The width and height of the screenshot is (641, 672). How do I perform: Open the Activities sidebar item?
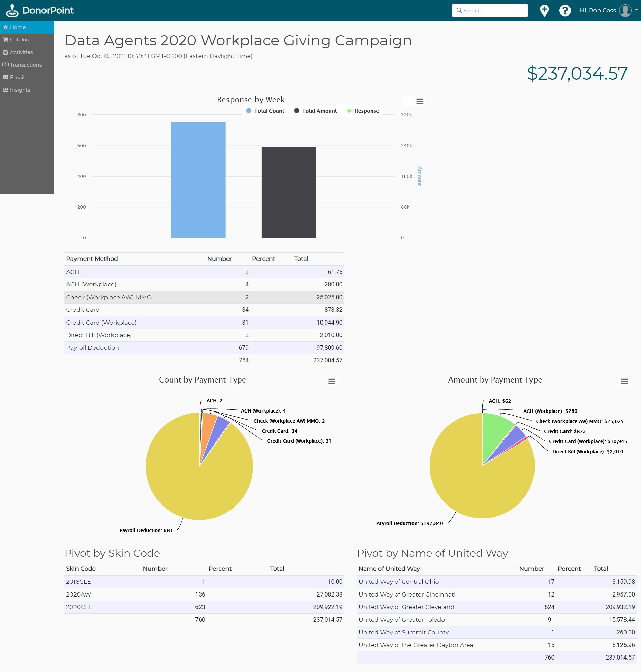coord(21,52)
